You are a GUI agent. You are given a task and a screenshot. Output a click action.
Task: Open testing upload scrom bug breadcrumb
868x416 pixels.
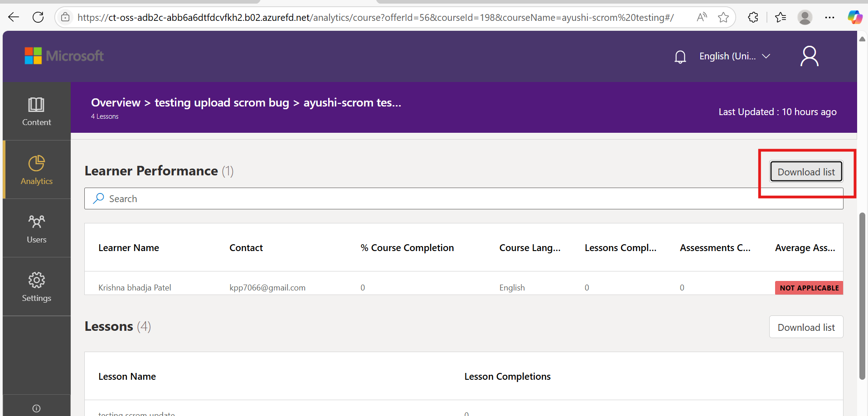point(222,103)
